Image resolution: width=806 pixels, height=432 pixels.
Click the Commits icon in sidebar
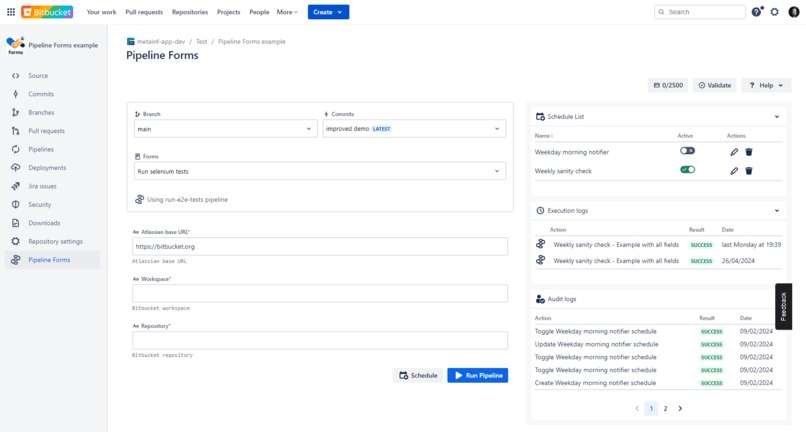tap(15, 94)
